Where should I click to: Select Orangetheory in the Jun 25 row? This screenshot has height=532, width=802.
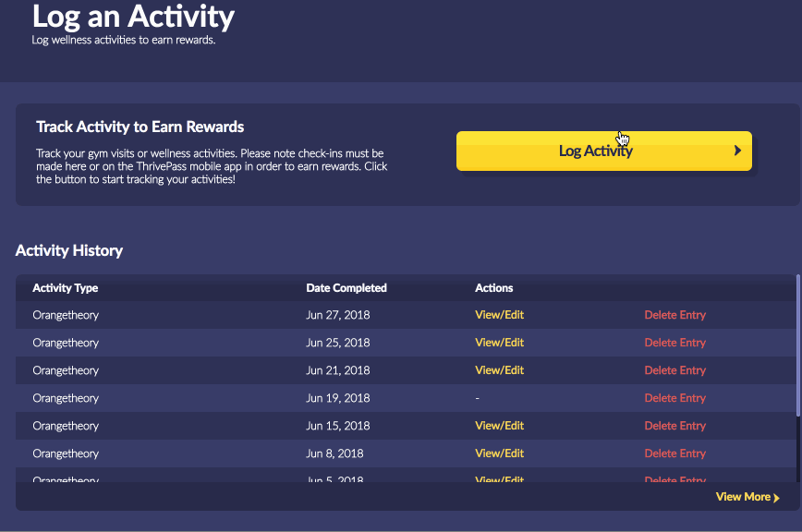(66, 343)
